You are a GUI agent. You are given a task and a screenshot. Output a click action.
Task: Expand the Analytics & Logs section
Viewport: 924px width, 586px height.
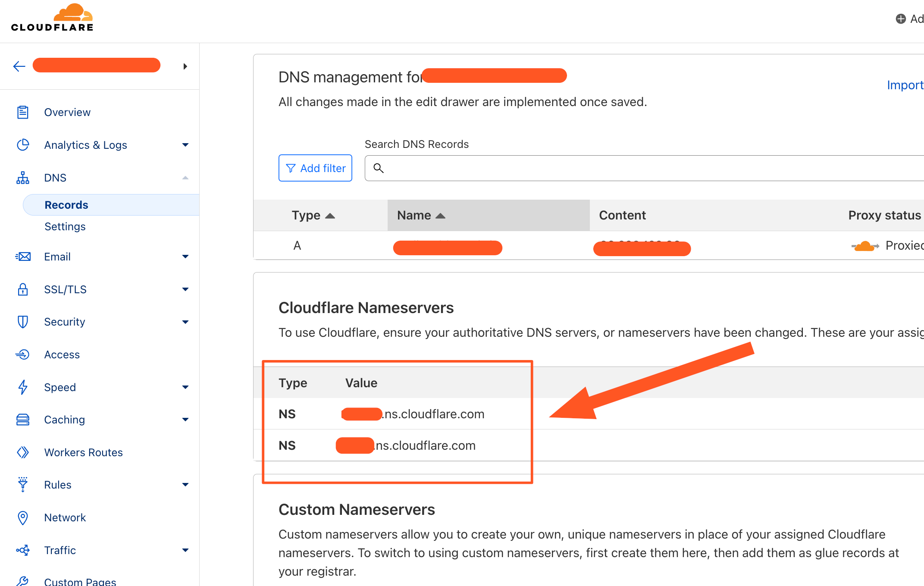[185, 145]
